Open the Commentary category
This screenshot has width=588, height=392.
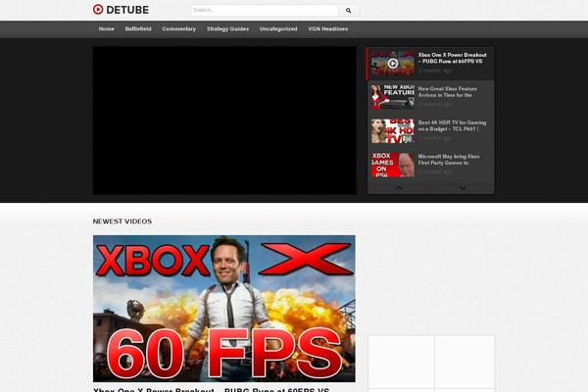point(179,28)
